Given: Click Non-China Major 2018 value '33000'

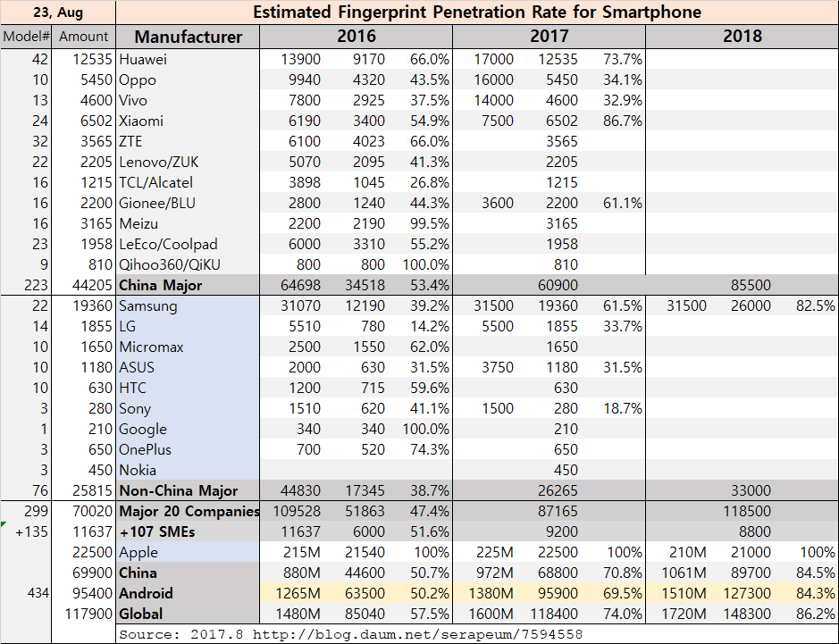Looking at the screenshot, I should (x=751, y=490).
